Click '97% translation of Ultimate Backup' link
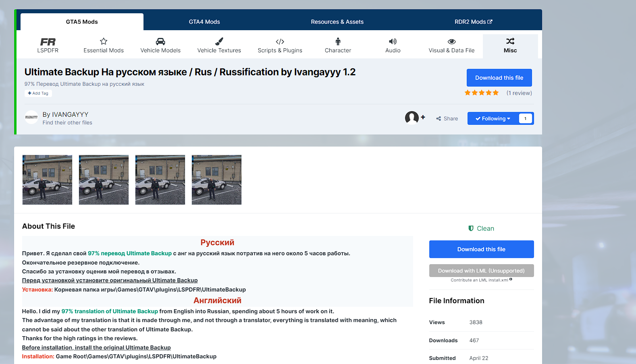This screenshot has height=364, width=636. tap(110, 311)
